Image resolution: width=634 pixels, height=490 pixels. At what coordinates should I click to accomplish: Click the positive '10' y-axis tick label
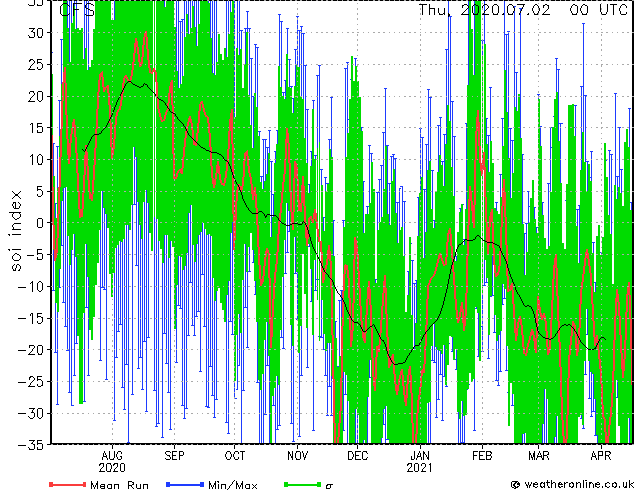coord(37,159)
